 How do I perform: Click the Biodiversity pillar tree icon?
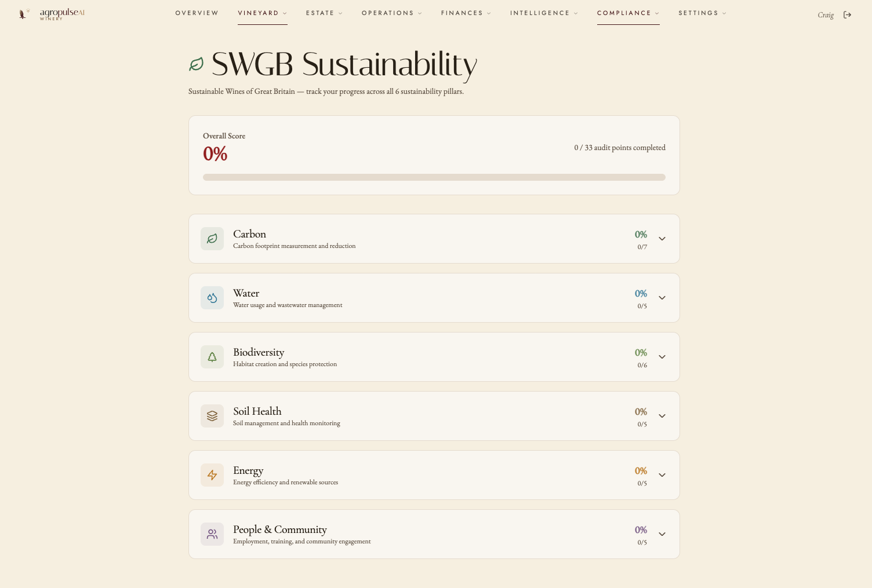click(212, 357)
